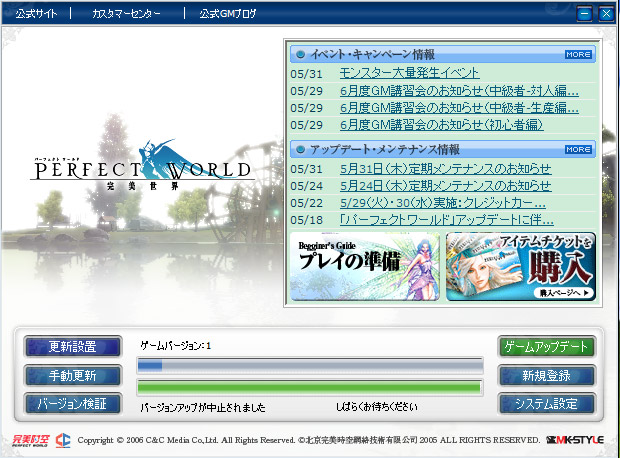Click the バージョンアップが中止されました status text
The image size is (620, 458).
pos(203,407)
